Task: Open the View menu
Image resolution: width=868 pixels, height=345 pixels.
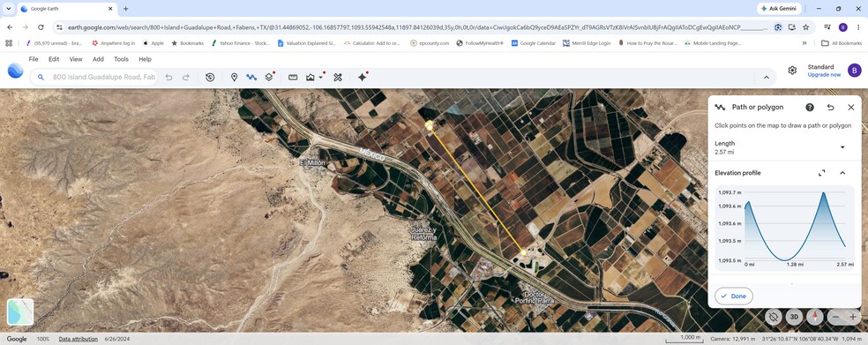Action: tap(76, 59)
